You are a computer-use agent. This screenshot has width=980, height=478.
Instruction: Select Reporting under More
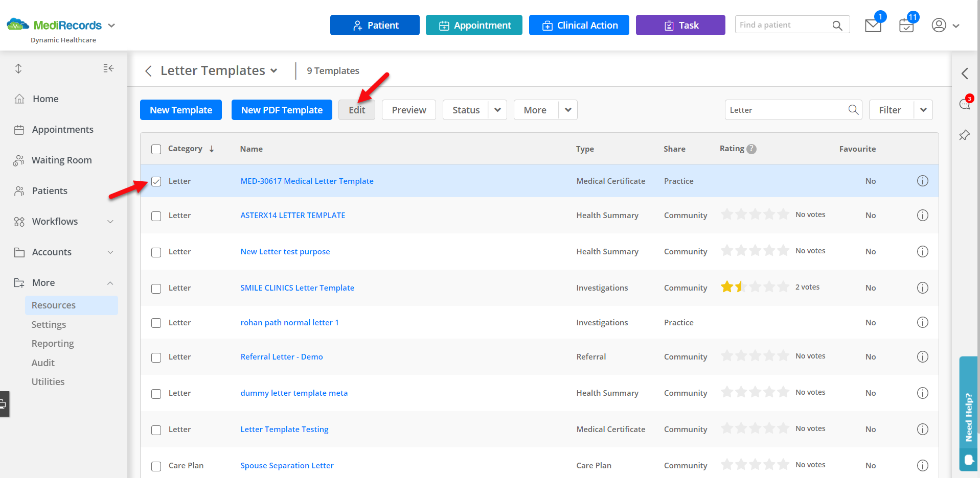pyautogui.click(x=53, y=344)
